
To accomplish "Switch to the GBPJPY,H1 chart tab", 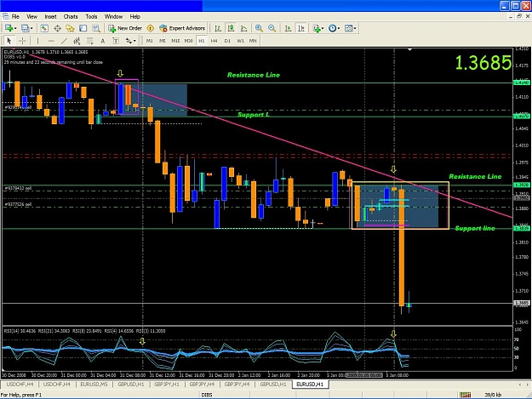I will click(167, 385).
